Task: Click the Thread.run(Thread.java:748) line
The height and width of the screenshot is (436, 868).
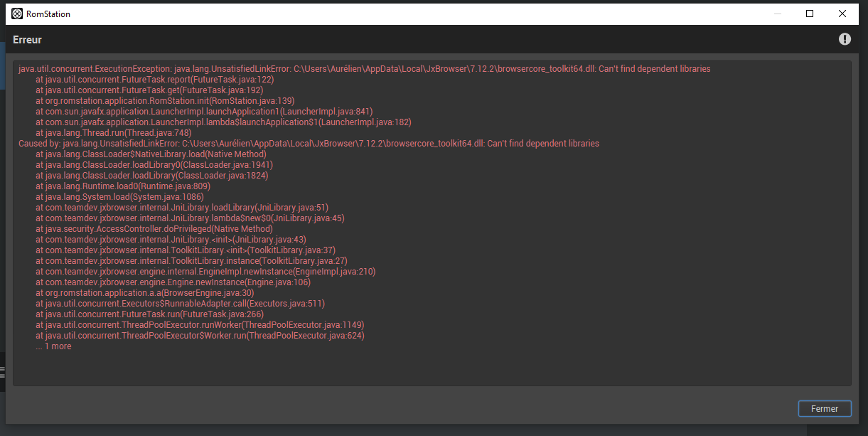Action: [113, 133]
